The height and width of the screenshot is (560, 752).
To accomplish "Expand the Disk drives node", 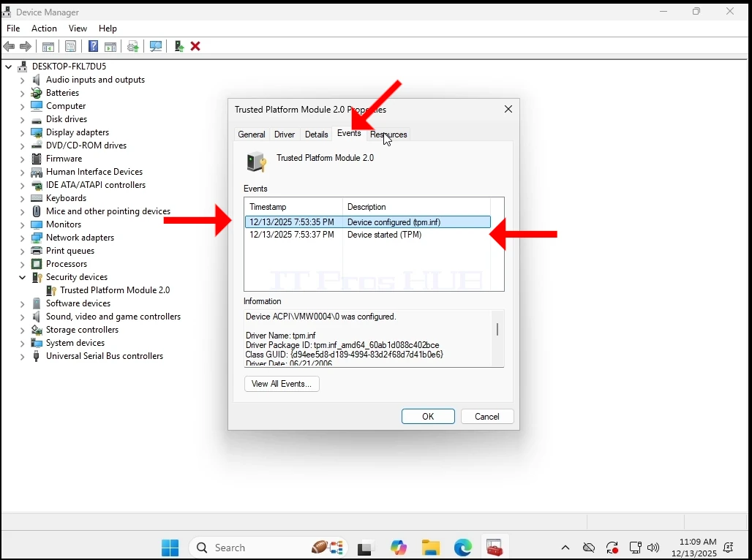I will [22, 119].
